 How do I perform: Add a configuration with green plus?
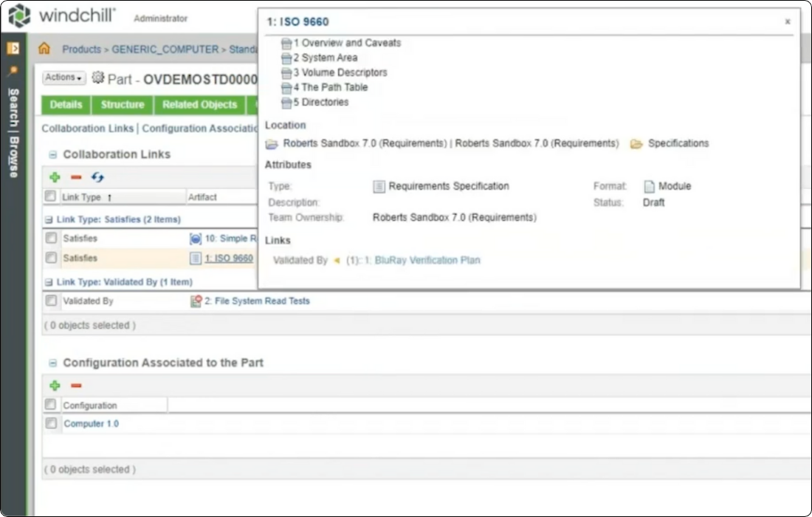pyautogui.click(x=55, y=386)
